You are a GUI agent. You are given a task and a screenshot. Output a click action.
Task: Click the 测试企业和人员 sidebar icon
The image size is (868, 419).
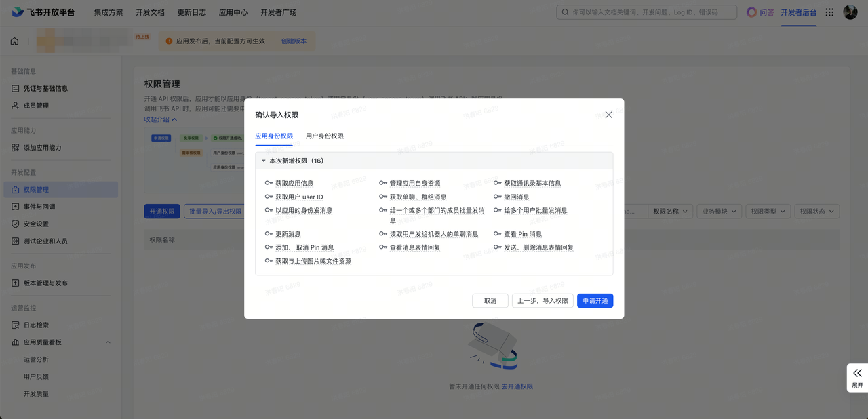pyautogui.click(x=16, y=241)
